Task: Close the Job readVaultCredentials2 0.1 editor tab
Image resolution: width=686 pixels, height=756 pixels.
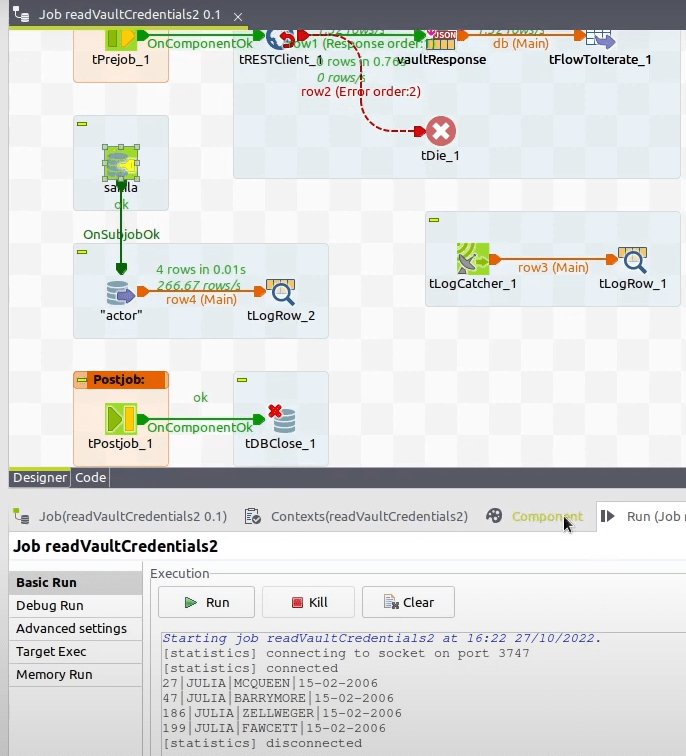Action: 238,17
